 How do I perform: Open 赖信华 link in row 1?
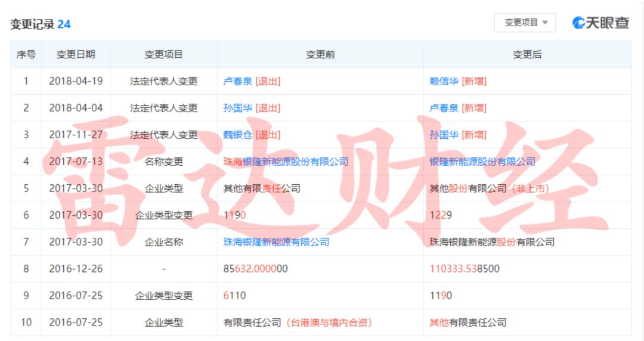[x=444, y=81]
